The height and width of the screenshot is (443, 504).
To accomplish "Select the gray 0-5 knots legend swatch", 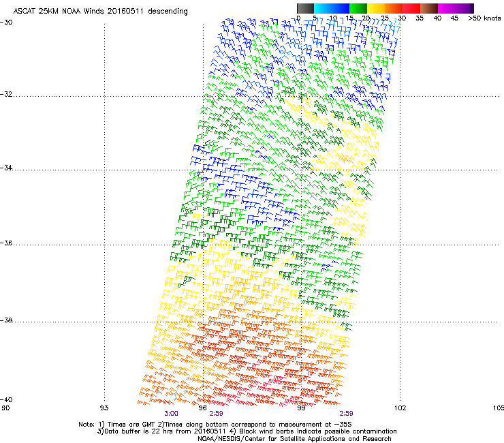I will tap(305, 8).
